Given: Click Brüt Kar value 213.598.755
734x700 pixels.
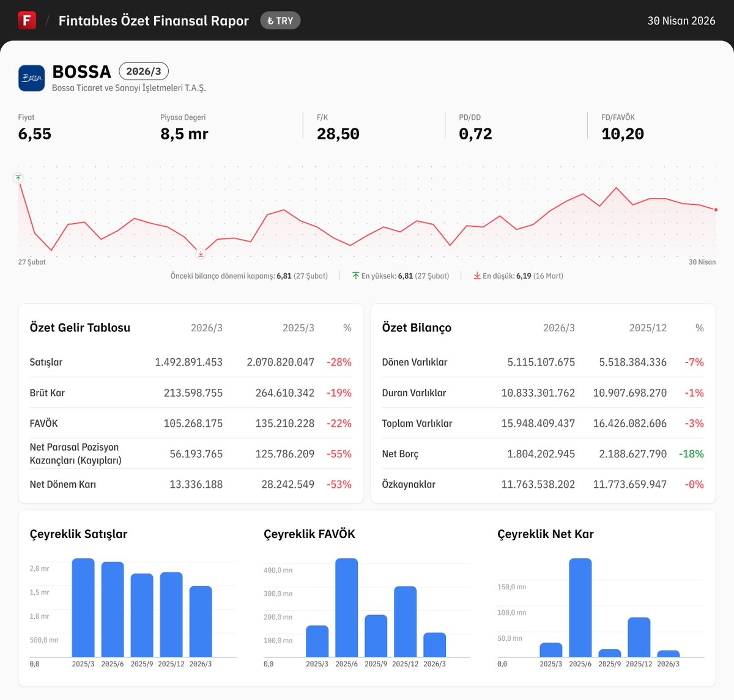Looking at the screenshot, I should tap(193, 392).
